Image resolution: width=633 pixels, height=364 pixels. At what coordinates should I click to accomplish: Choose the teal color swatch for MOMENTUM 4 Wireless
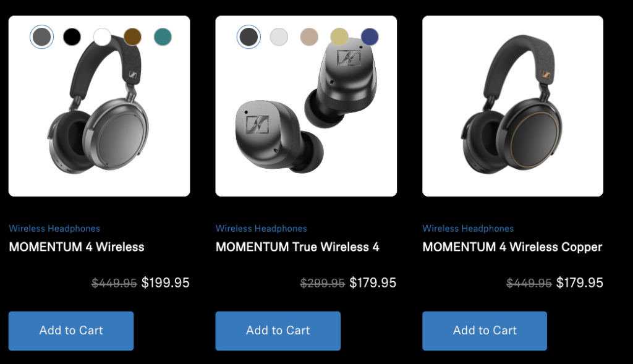(x=163, y=36)
